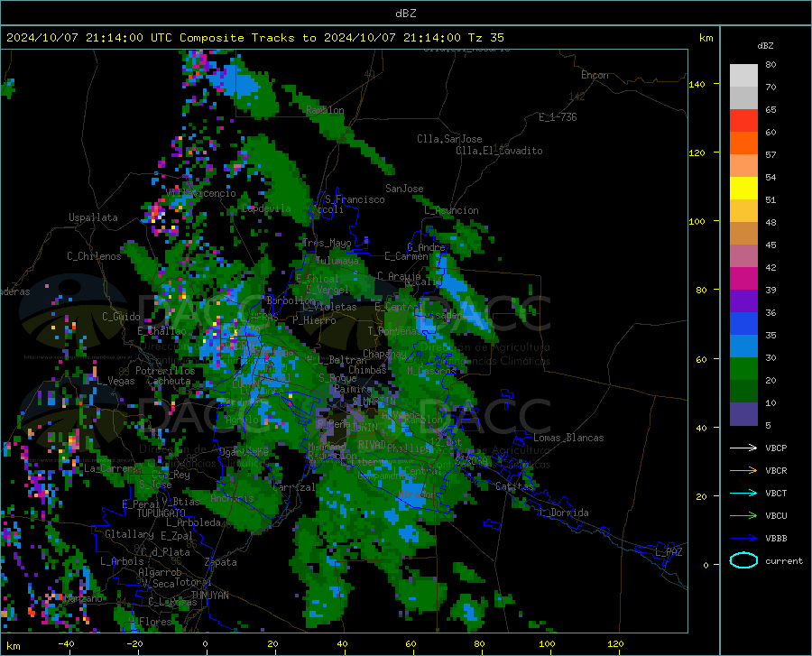This screenshot has width=812, height=656.
Task: Pick the bright yellow 51–54 dBZ swatch
Action: point(743,189)
